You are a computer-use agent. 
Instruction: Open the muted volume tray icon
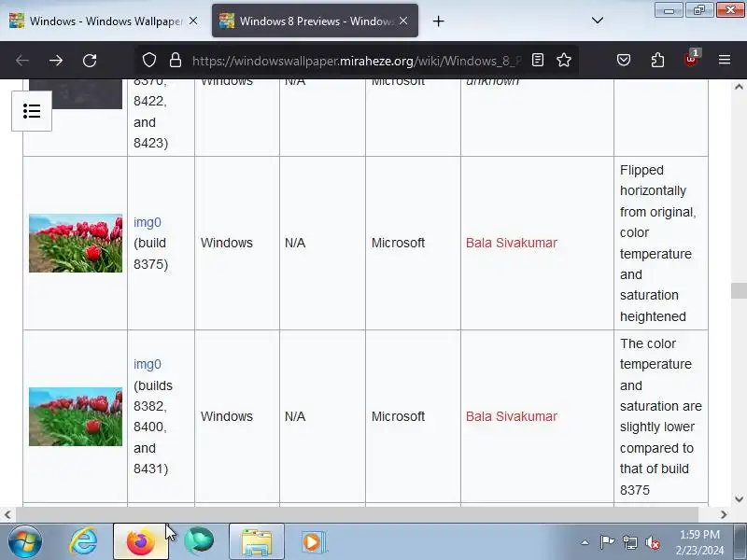(653, 542)
